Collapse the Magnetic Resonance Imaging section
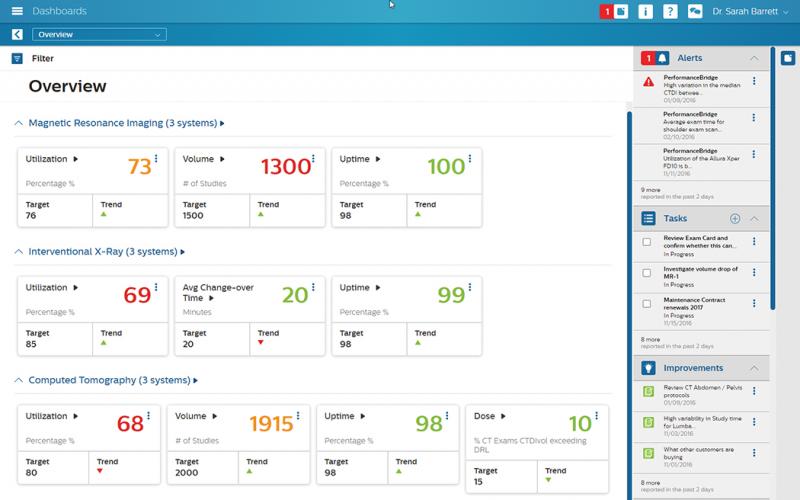The width and height of the screenshot is (800, 500). pos(18,124)
